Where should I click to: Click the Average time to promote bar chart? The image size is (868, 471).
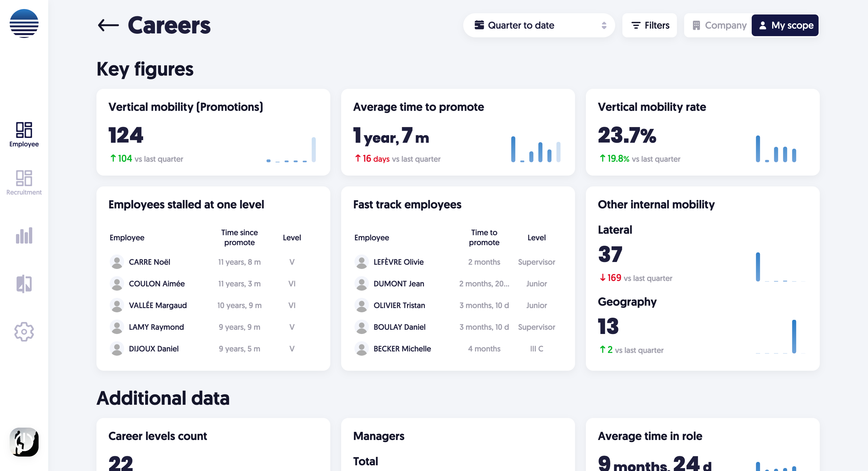536,149
